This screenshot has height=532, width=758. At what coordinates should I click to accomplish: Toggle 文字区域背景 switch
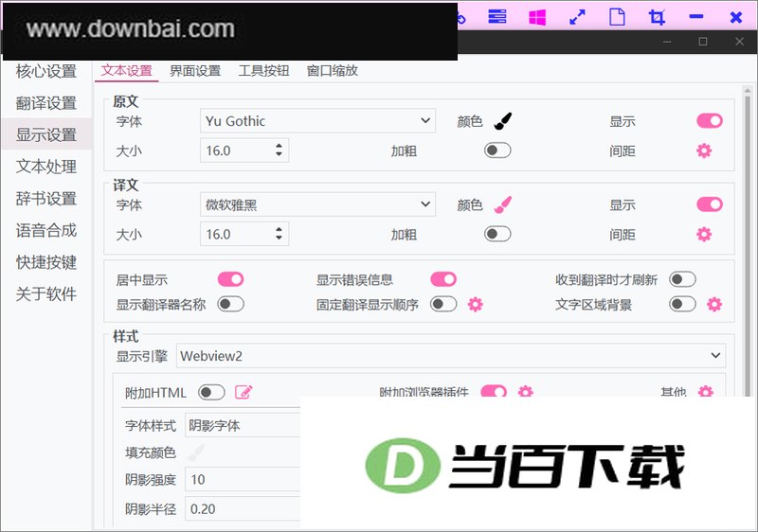682,304
